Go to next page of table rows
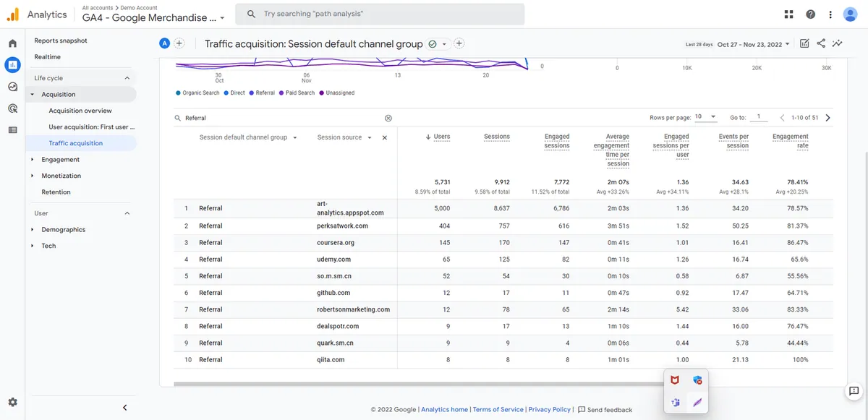Image resolution: width=868 pixels, height=420 pixels. click(827, 118)
